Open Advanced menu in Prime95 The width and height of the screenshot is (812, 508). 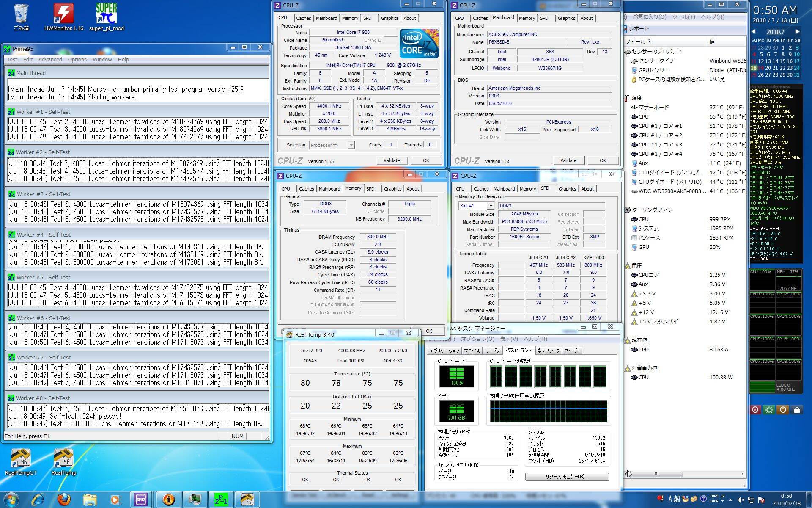pos(50,60)
